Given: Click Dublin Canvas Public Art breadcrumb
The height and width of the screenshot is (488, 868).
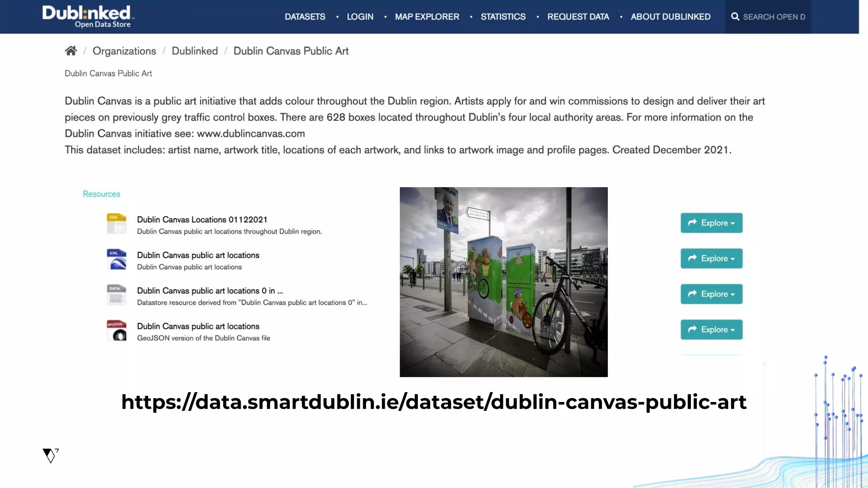Looking at the screenshot, I should [x=291, y=51].
